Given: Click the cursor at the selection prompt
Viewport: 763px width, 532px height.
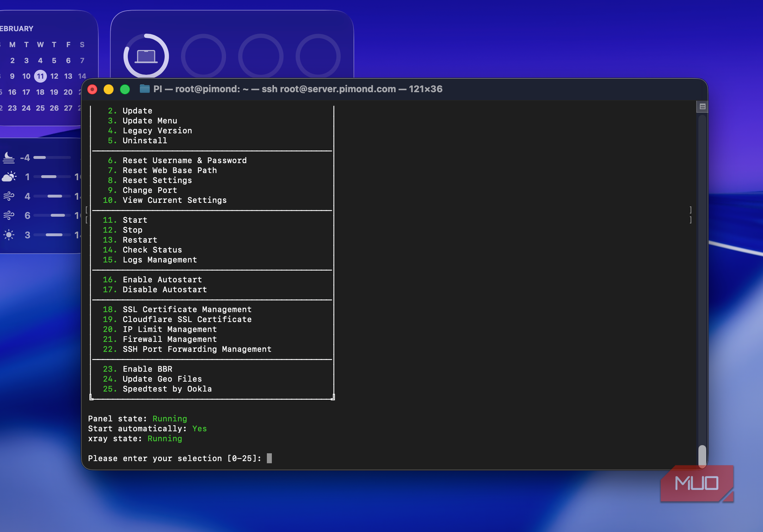Looking at the screenshot, I should point(269,458).
